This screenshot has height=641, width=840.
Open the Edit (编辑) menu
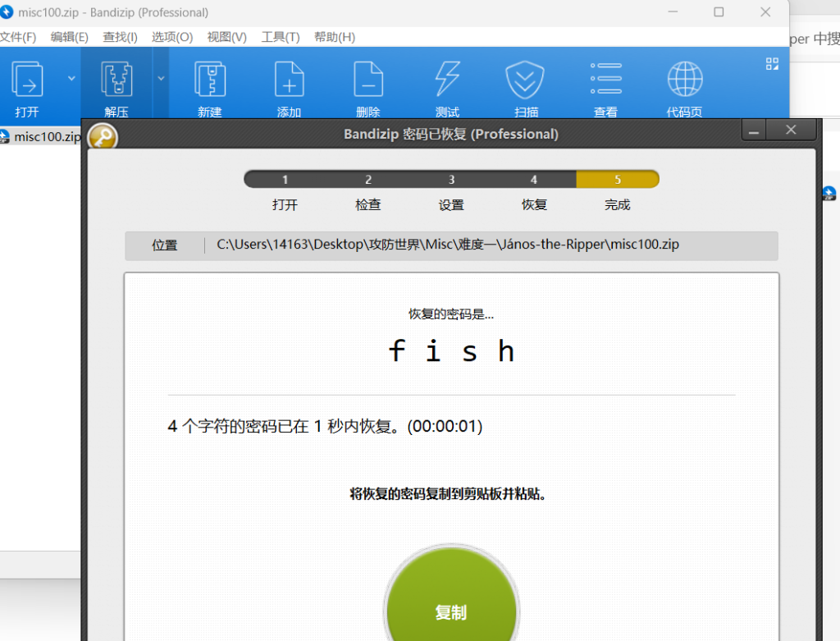(69, 37)
